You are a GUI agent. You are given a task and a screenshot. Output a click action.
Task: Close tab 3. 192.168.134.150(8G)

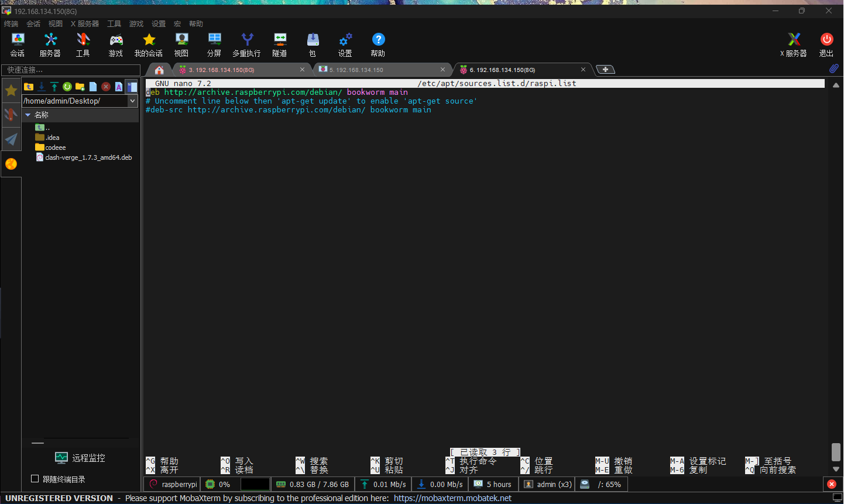[302, 70]
